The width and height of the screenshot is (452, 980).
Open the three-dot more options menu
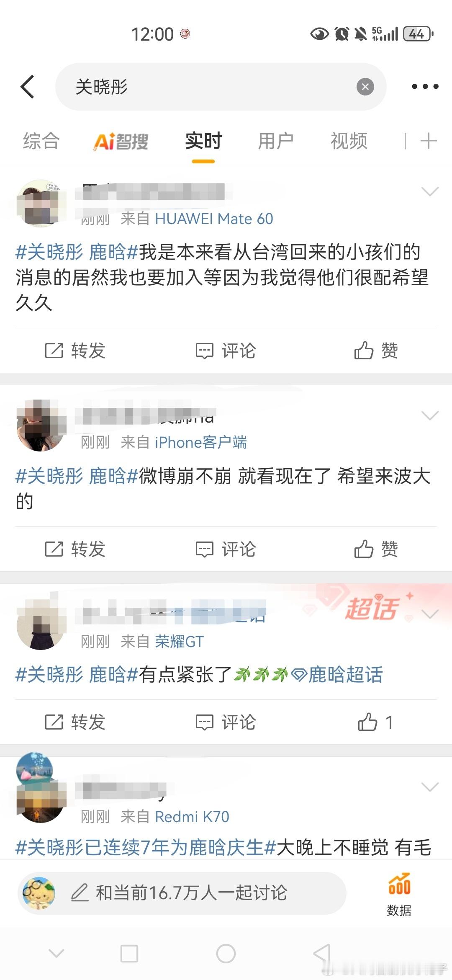(425, 87)
